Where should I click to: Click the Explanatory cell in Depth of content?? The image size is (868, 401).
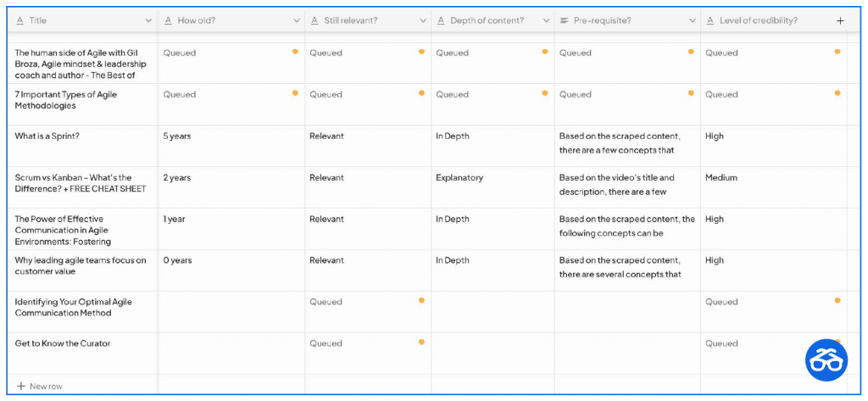[492, 187]
